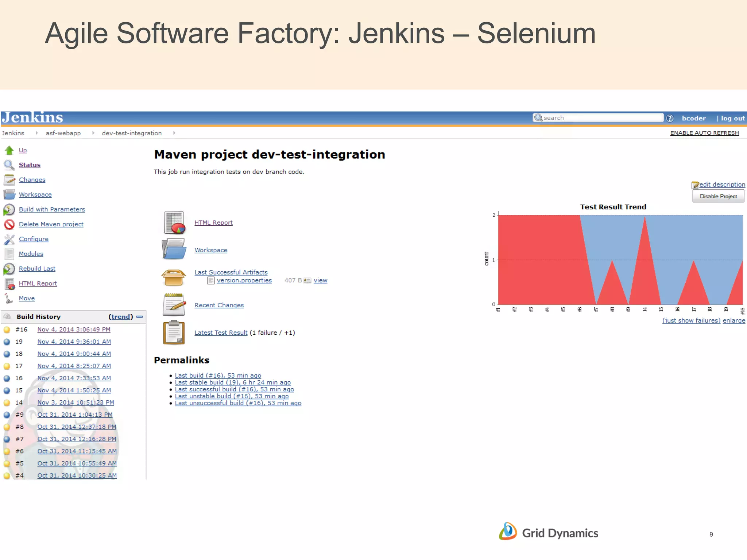Open Last build (#16) permalink
The image size is (747, 560).
[218, 376]
